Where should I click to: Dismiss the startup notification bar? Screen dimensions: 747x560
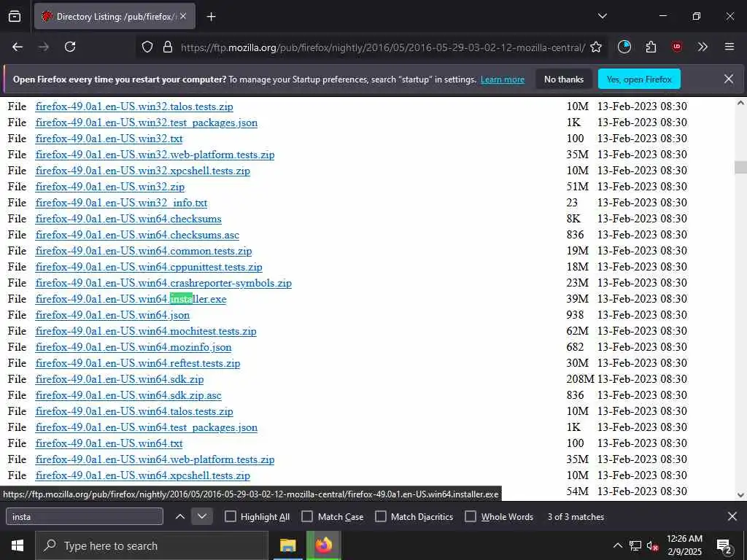729,79
